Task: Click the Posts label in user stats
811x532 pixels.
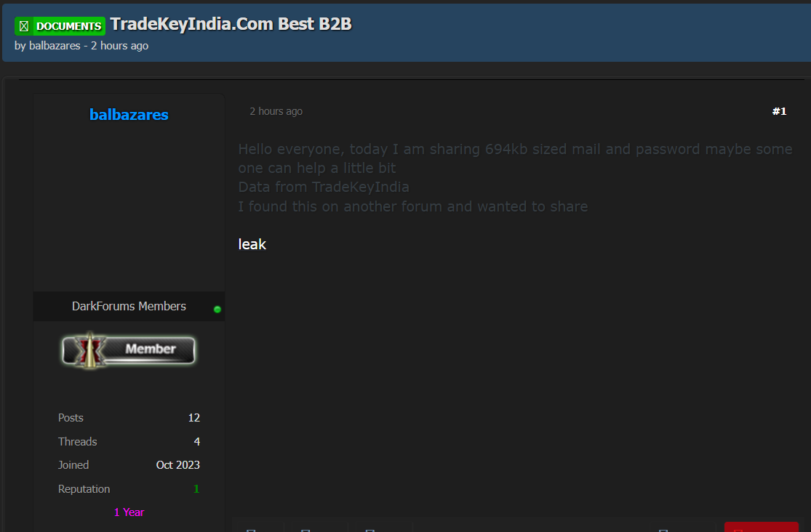Action: [71, 418]
